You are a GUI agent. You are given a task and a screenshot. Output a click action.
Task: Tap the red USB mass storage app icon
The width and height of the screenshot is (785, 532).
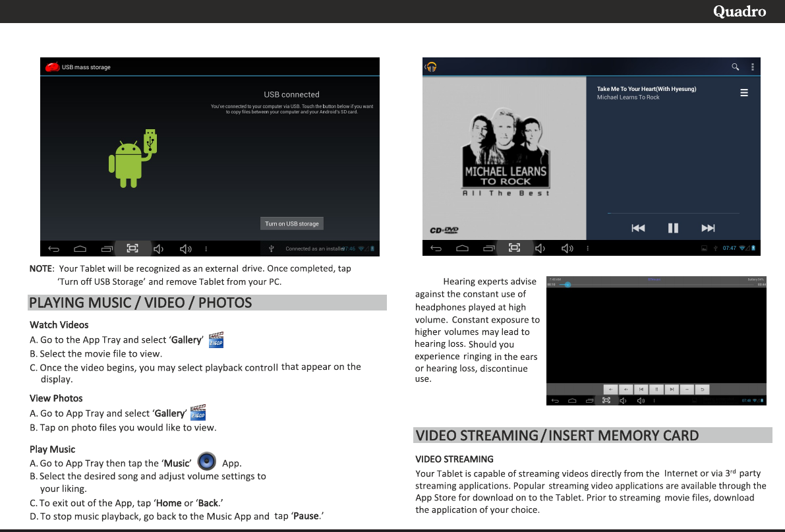[52, 67]
